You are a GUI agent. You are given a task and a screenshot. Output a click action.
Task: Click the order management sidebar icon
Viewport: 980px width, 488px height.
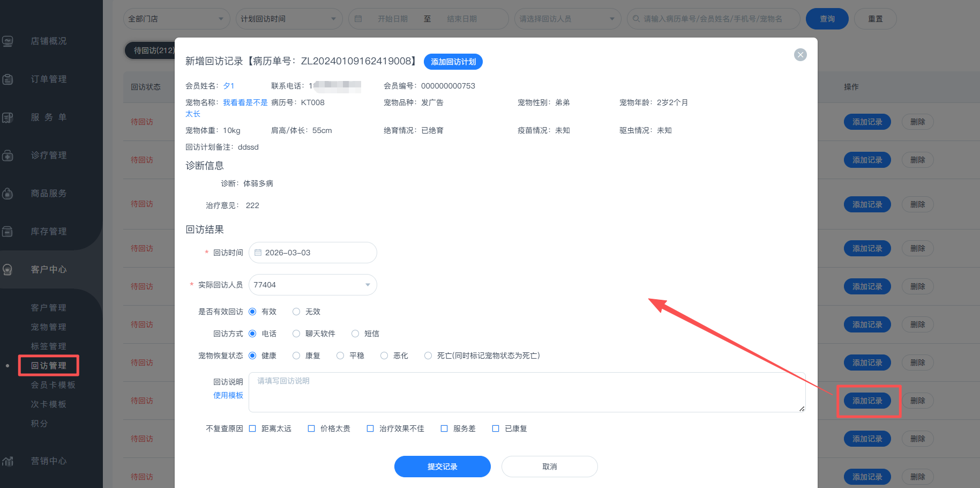8,79
